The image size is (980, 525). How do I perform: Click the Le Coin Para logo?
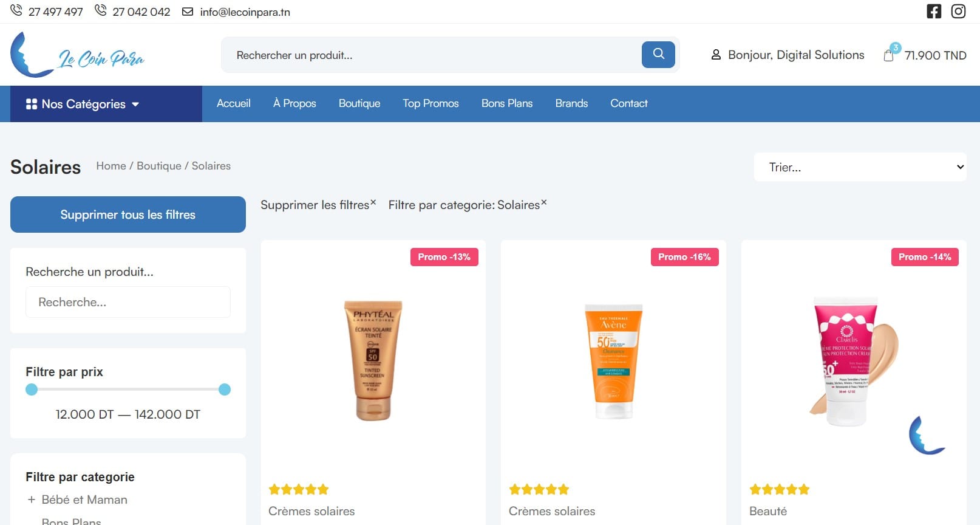coord(77,55)
